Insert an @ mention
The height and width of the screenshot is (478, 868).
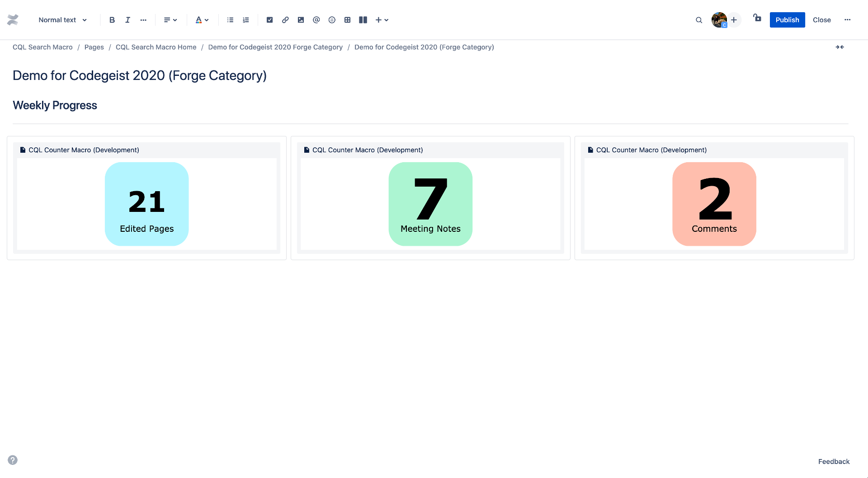316,20
